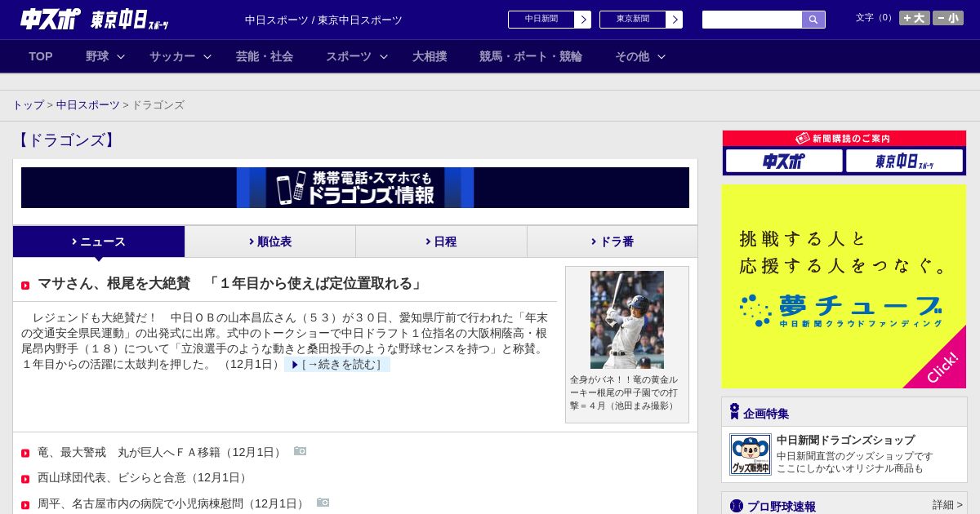Open the スポーツ navigation menu
Viewport: 980px width, 514px height.
point(349,56)
